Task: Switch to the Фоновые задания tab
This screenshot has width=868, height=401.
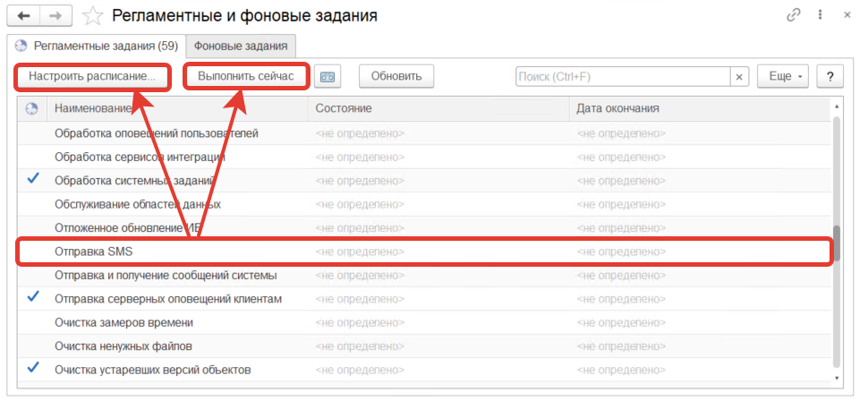Action: point(241,45)
